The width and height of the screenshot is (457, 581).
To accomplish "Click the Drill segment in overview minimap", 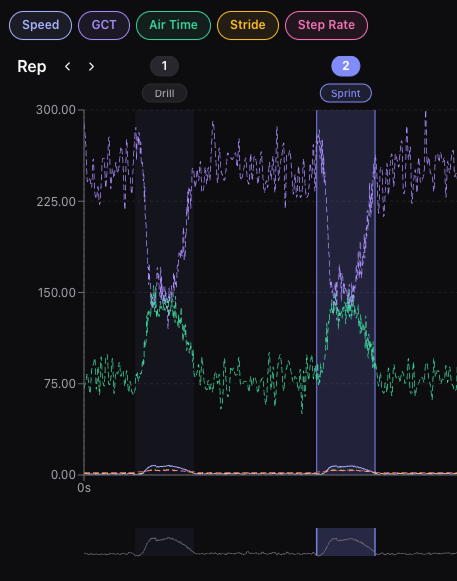I will coord(165,542).
